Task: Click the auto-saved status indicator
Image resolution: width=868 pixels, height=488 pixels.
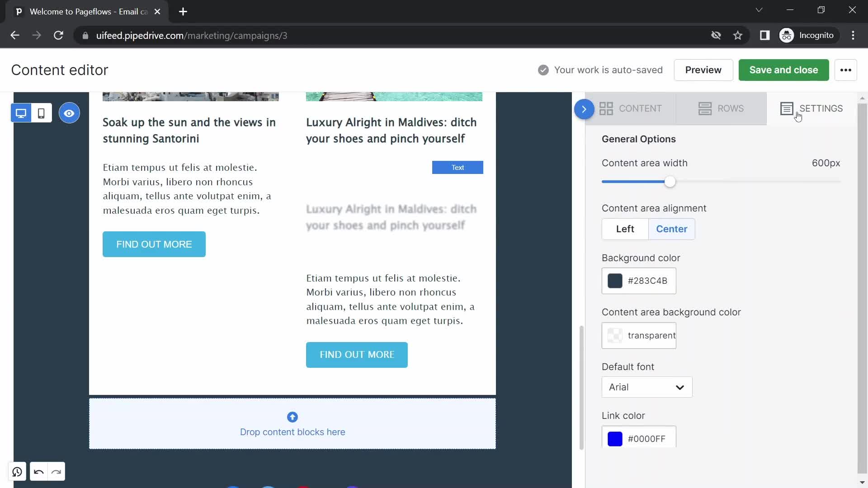Action: 599,70
